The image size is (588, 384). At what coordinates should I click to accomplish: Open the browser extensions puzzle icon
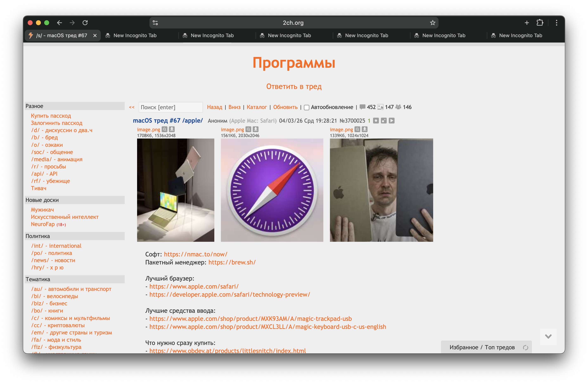coord(540,23)
